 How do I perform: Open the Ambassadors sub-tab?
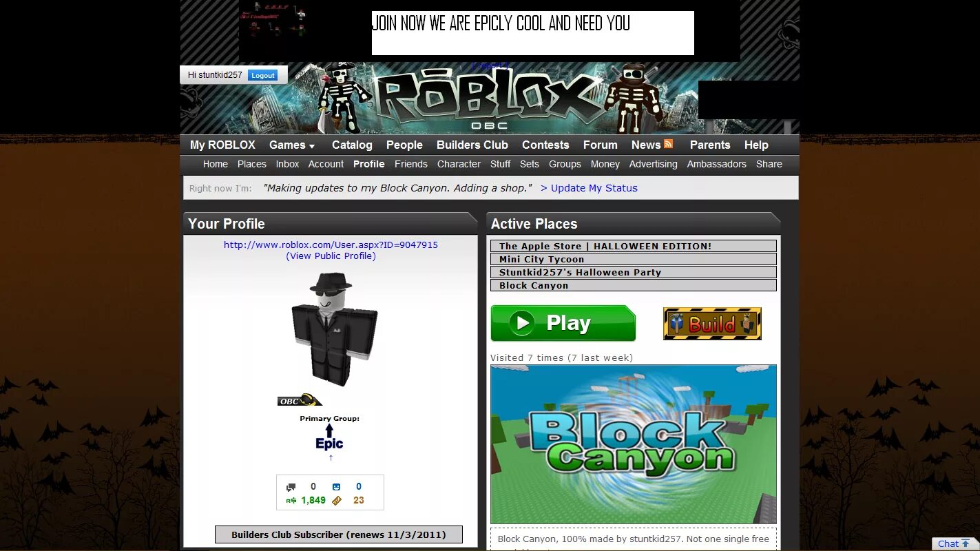coord(717,164)
